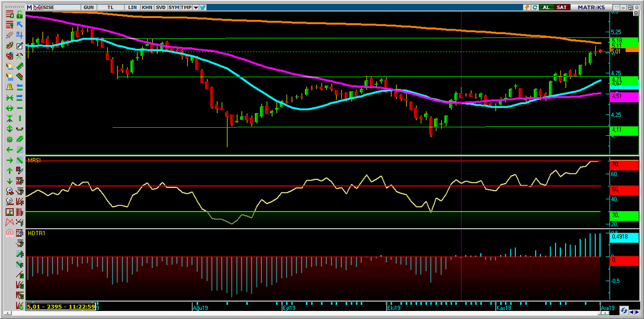
Task: Select the green asterisk tool
Action: coord(10,139)
